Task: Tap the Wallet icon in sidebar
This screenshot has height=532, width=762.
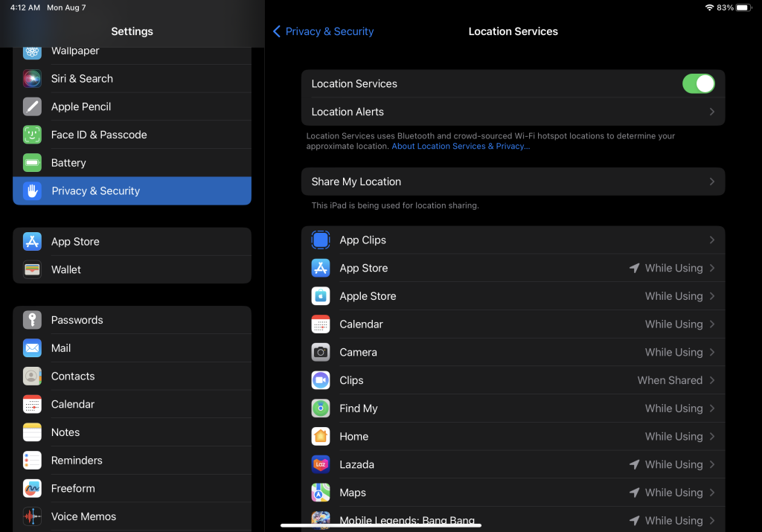Action: click(x=32, y=269)
